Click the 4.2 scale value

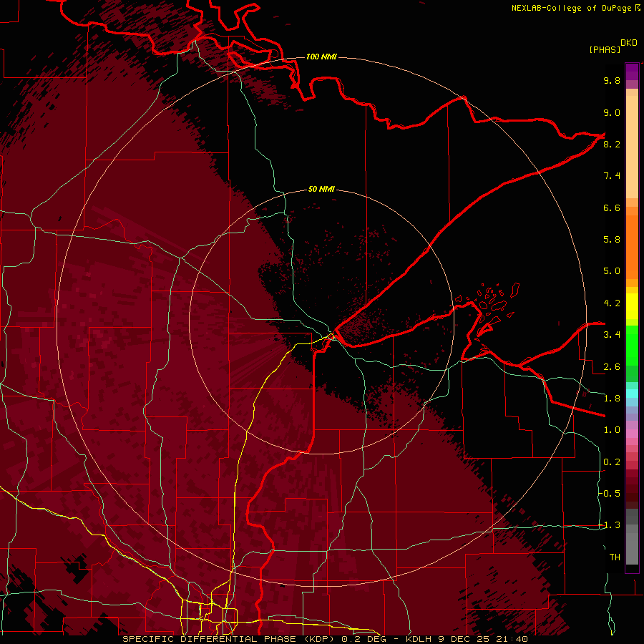pyautogui.click(x=612, y=303)
